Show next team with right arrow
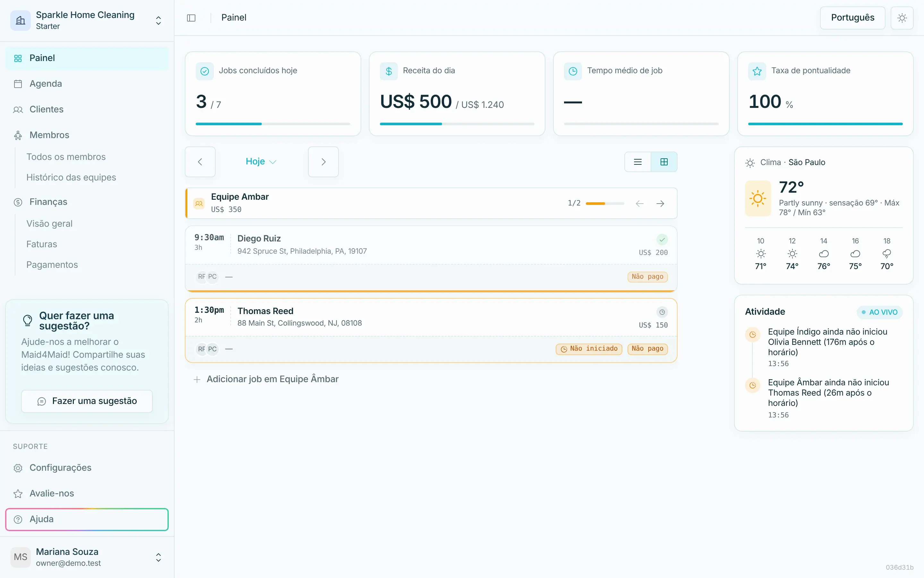 click(x=660, y=203)
